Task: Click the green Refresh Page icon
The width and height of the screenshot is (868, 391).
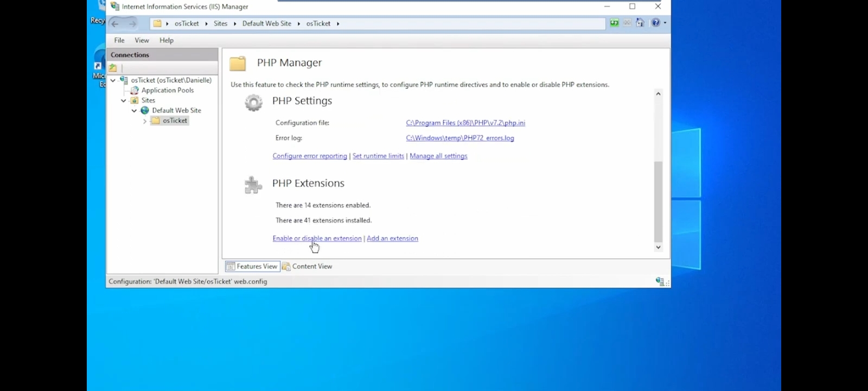Action: (x=614, y=23)
